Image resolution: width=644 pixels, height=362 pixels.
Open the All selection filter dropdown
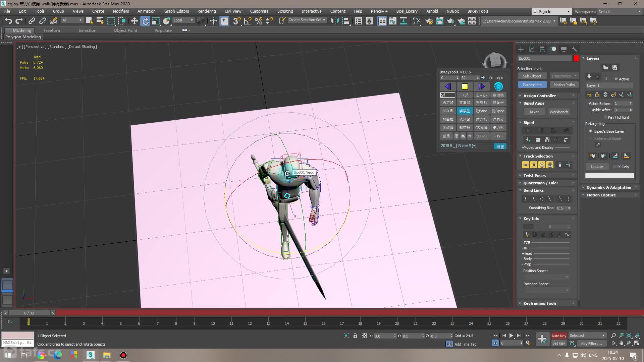point(72,20)
